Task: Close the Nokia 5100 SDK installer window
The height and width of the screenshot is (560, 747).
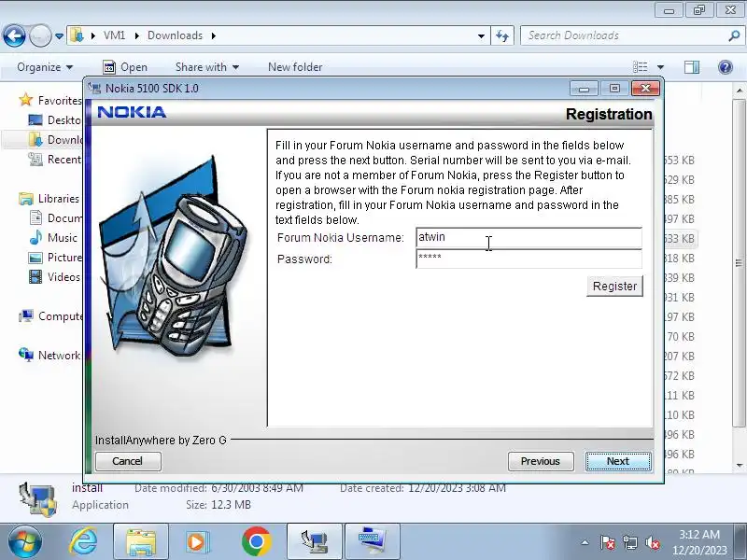Action: point(645,89)
